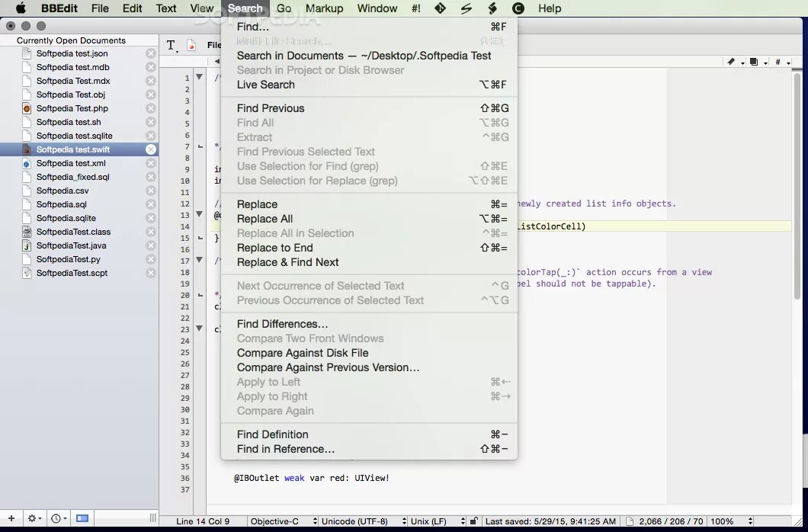Click the Last saved timestamp text
The height and width of the screenshot is (532, 808).
coord(550,521)
